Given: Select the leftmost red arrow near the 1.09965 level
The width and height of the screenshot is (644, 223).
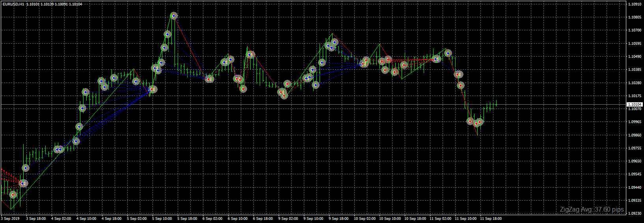Looking at the screenshot, I should click(470, 121).
